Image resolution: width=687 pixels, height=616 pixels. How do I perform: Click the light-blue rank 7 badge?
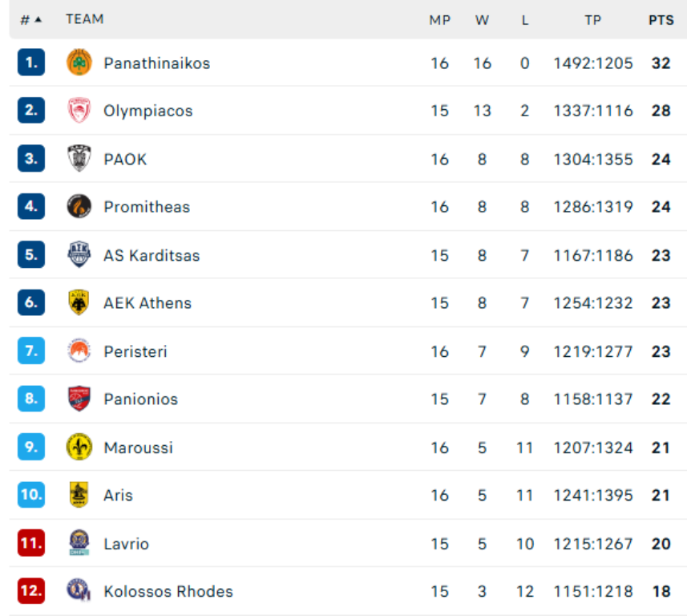pyautogui.click(x=30, y=351)
